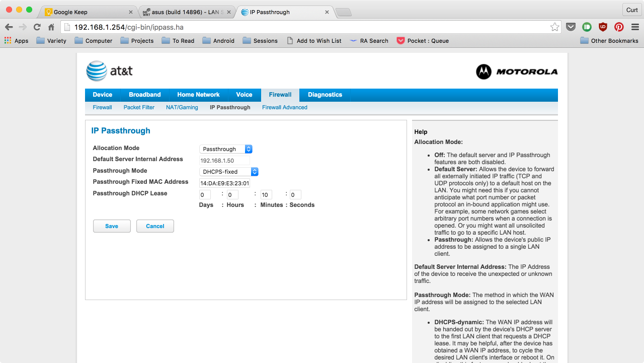The width and height of the screenshot is (644, 363).
Task: Click the Add to Wish List bookmark
Action: click(x=314, y=41)
